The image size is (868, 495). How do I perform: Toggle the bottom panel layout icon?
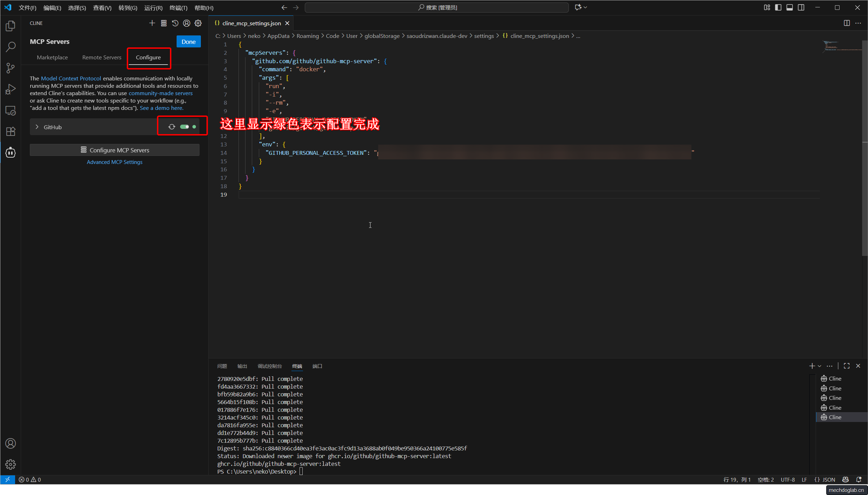point(789,7)
